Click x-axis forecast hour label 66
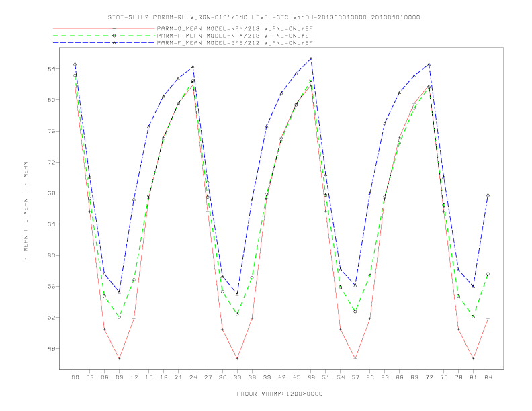This screenshot has width=532, height=411. pyautogui.click(x=400, y=377)
